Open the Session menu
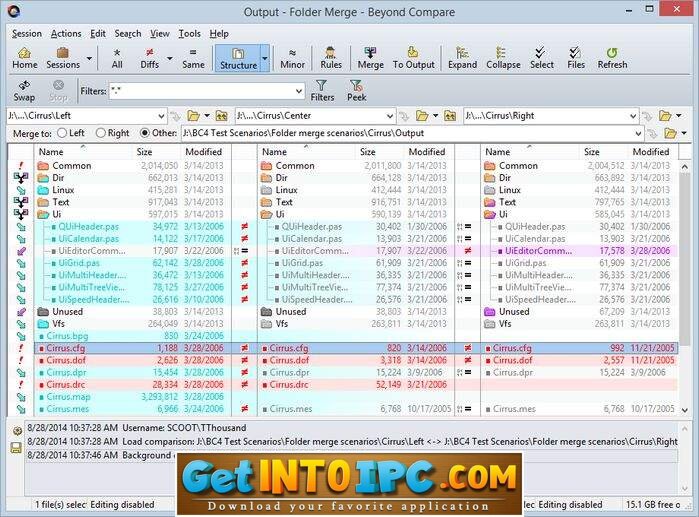699x517 pixels. (x=27, y=33)
